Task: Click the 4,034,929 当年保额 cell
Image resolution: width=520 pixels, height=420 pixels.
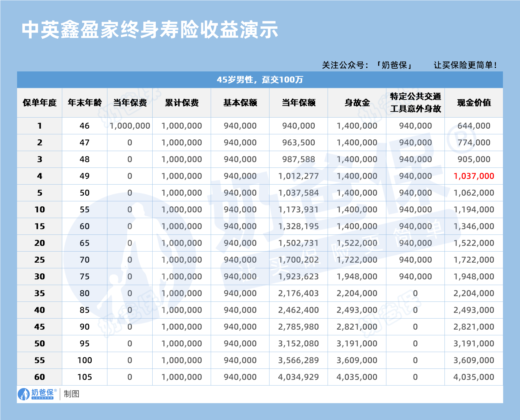Action: point(299,377)
